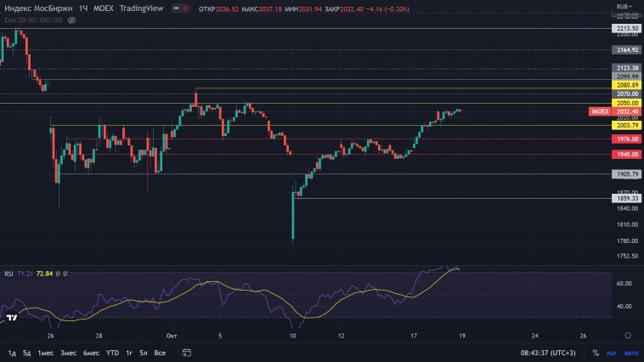This screenshot has width=644, height=362.
Task: Select the 2050.00 yellow price level label
Action: pyautogui.click(x=628, y=103)
